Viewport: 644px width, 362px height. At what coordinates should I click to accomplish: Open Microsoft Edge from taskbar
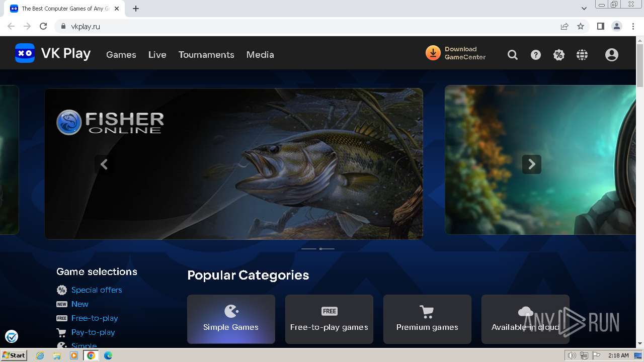point(108,355)
